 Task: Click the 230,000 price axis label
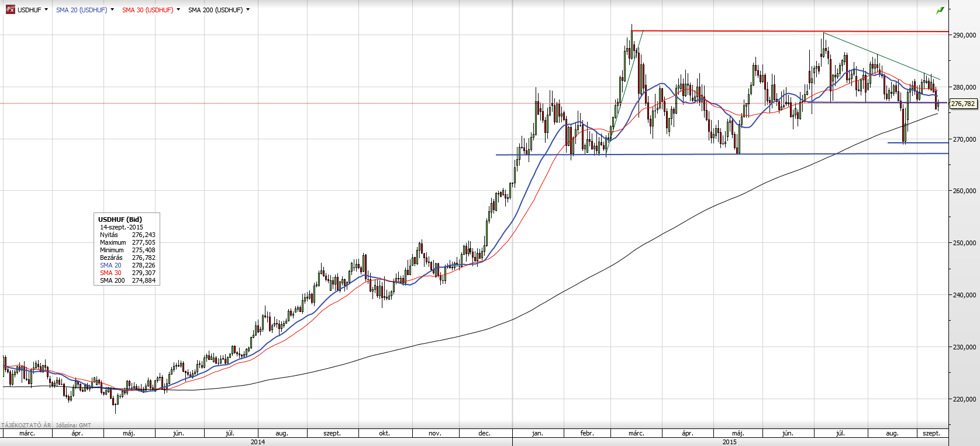pyautogui.click(x=964, y=347)
